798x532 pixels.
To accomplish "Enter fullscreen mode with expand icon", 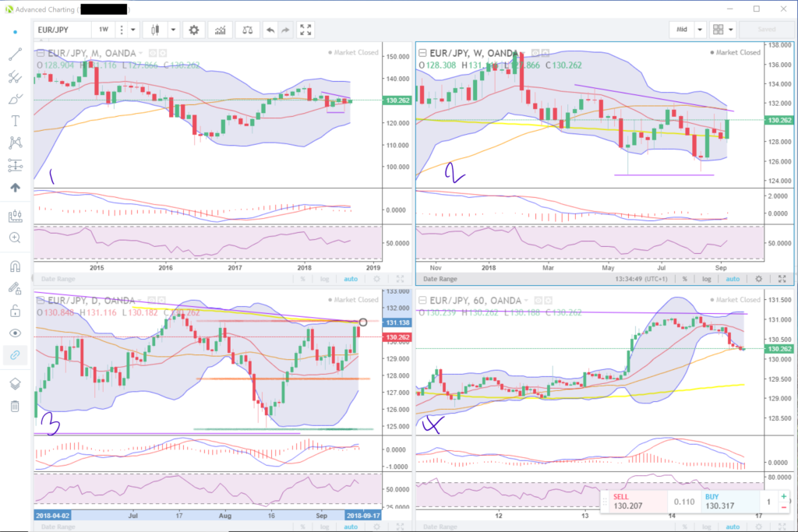I will click(x=306, y=30).
